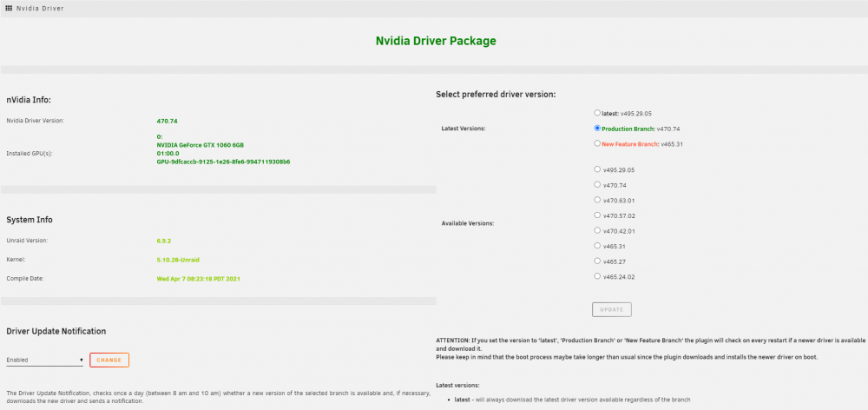The image size is (868, 410).
Task: Choose version v470.63.01 radio button
Action: pyautogui.click(x=597, y=200)
